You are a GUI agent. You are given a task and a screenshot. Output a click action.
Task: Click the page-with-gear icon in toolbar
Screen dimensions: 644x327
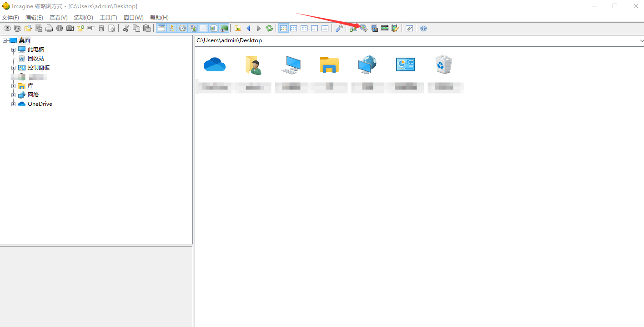coord(112,28)
